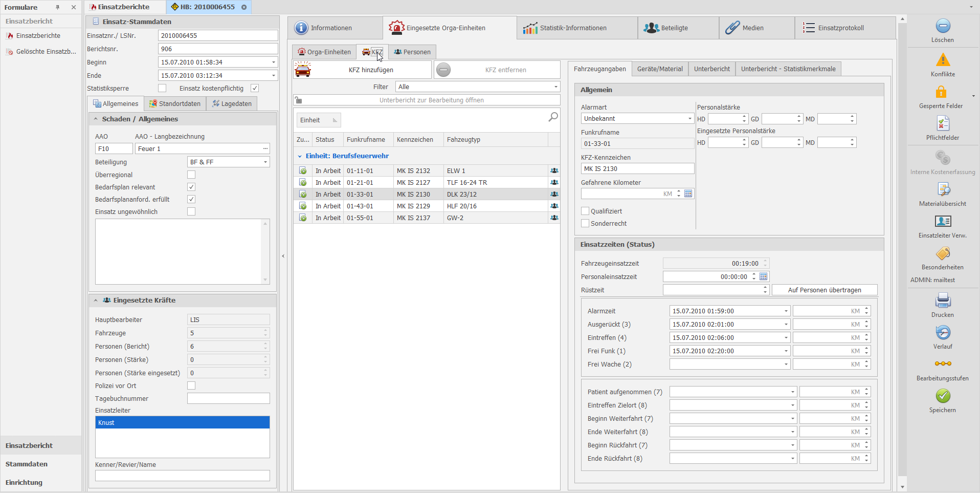Click the search magnifier in the KFZ list
This screenshot has width=980, height=493.
pos(553,117)
